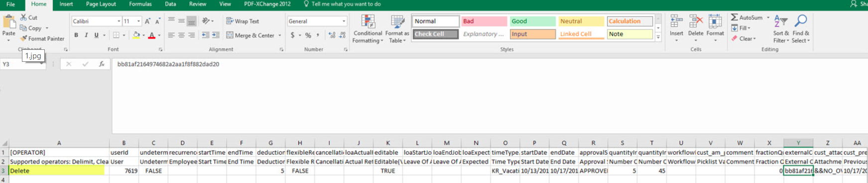Apply Percent Style
This screenshot has width=868, height=183.
coord(308,35)
